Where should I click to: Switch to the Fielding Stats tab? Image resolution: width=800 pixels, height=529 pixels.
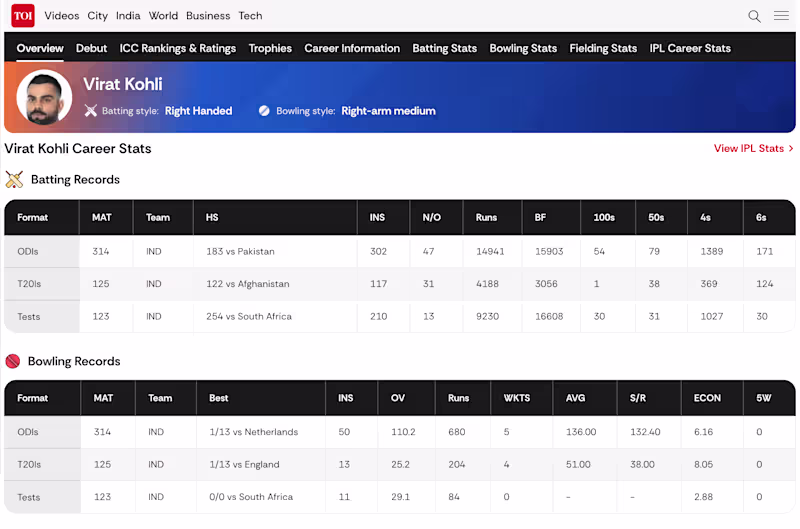tap(603, 48)
